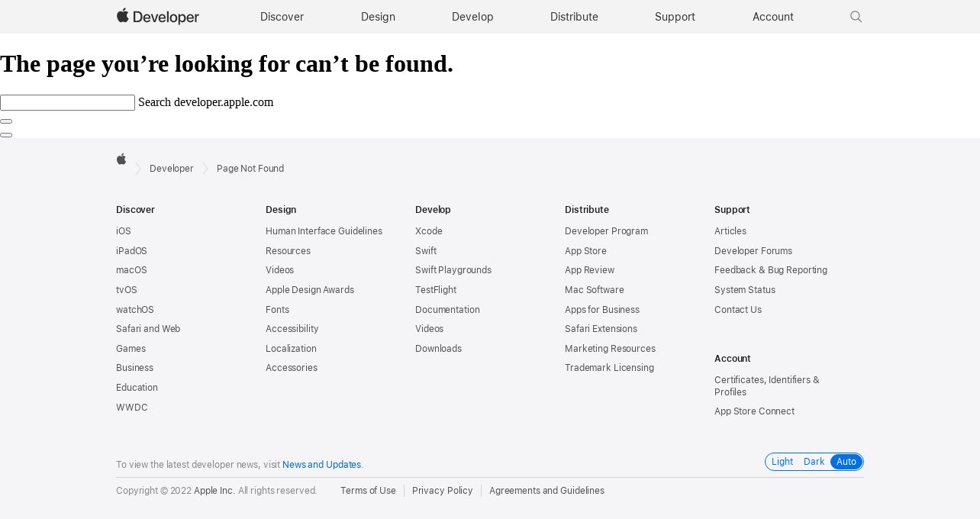Focus the Search developer.apple.com input field
980x519 pixels.
click(67, 102)
